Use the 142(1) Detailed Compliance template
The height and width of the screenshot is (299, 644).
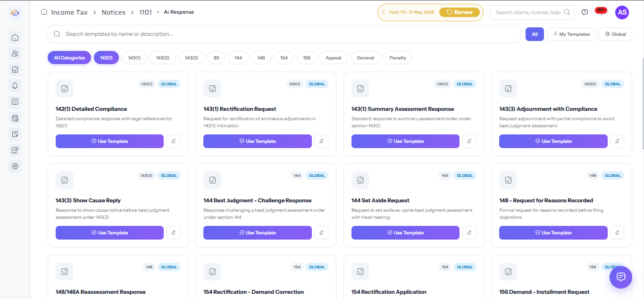pyautogui.click(x=109, y=141)
